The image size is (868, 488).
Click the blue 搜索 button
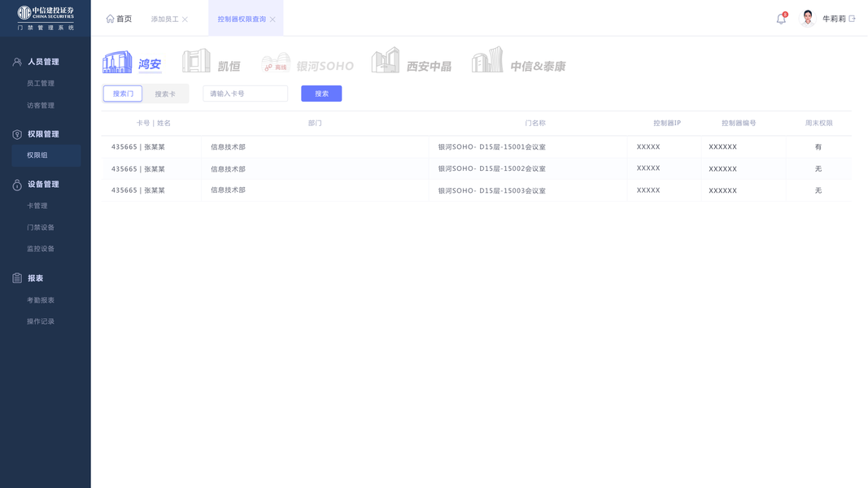tap(321, 94)
